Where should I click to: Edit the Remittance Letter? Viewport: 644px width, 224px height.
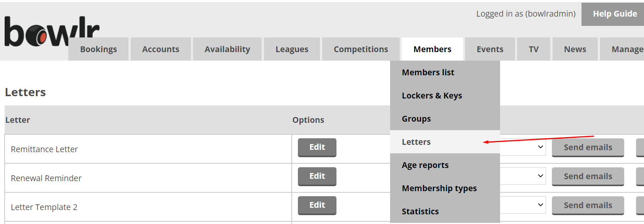(x=317, y=147)
